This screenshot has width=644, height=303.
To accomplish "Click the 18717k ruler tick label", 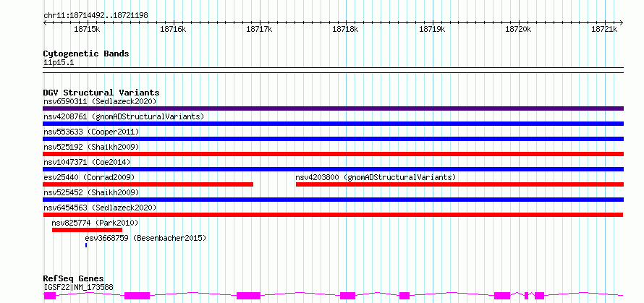I will (260, 29).
